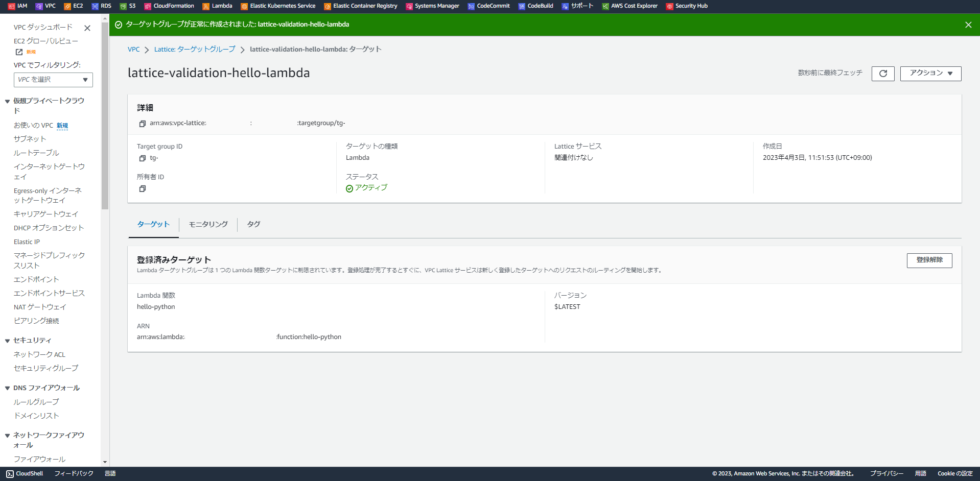Open the プライバシー footer link
The image size is (980, 481).
coord(887,474)
